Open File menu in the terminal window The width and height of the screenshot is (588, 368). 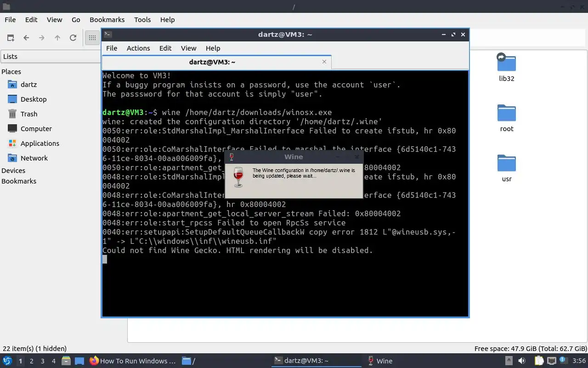(112, 48)
